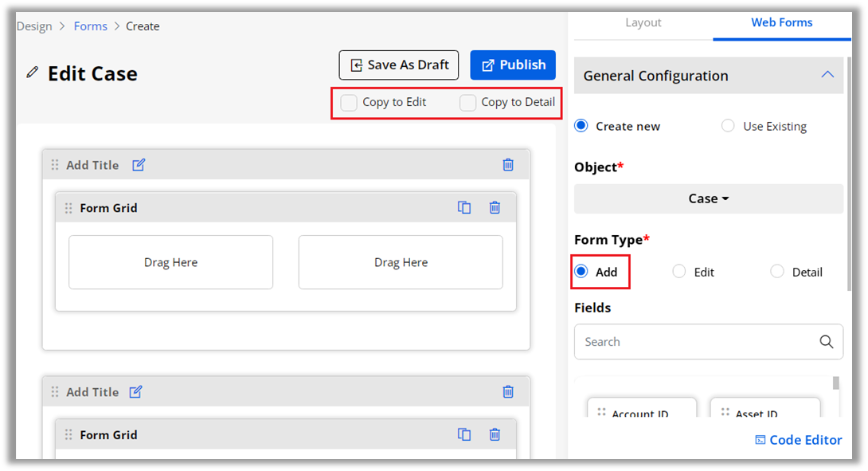The width and height of the screenshot is (868, 471).
Task: Click the pencil icon beside Edit Case
Action: pos(33,73)
